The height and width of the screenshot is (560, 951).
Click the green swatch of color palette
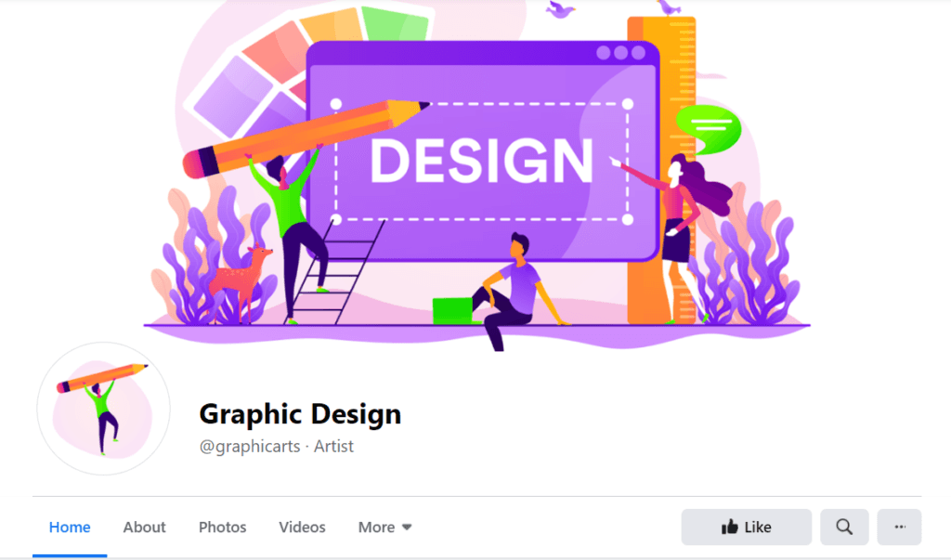coord(396,24)
